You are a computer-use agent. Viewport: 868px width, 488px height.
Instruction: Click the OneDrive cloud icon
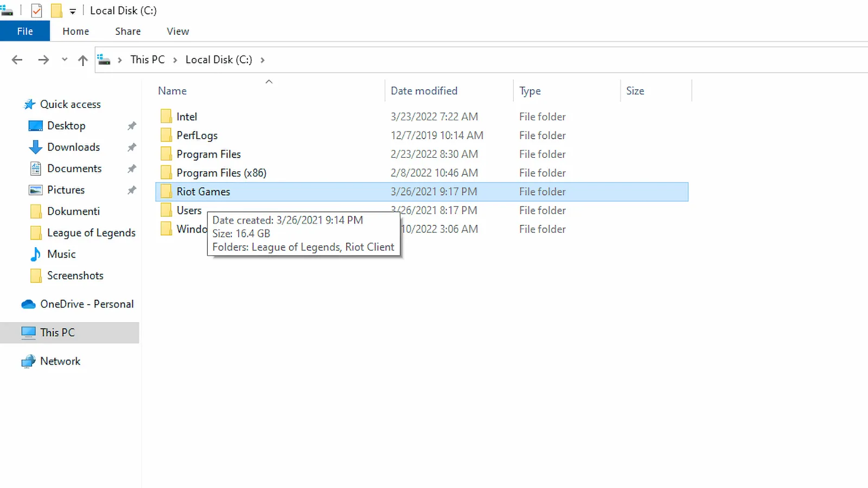tap(28, 304)
